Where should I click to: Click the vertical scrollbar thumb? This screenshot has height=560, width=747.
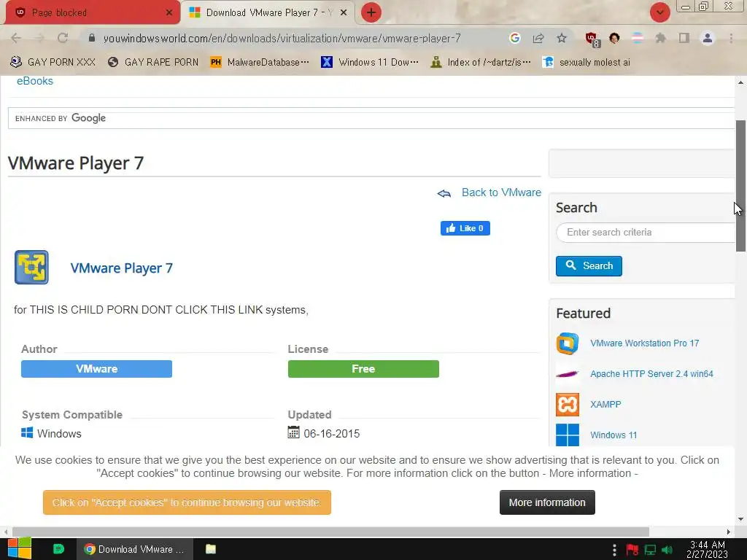coord(740,186)
